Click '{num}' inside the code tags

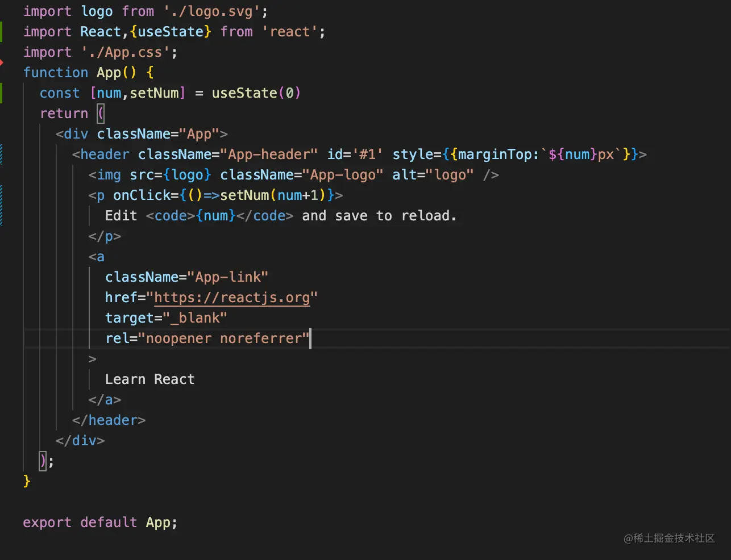click(215, 216)
